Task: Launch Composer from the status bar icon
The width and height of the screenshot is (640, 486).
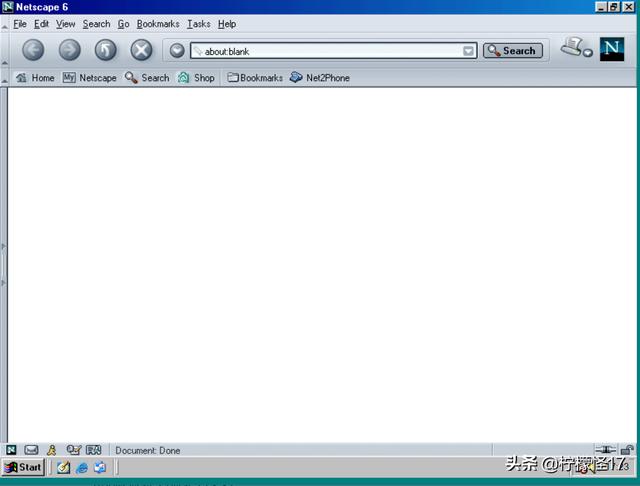Action: tap(73, 450)
